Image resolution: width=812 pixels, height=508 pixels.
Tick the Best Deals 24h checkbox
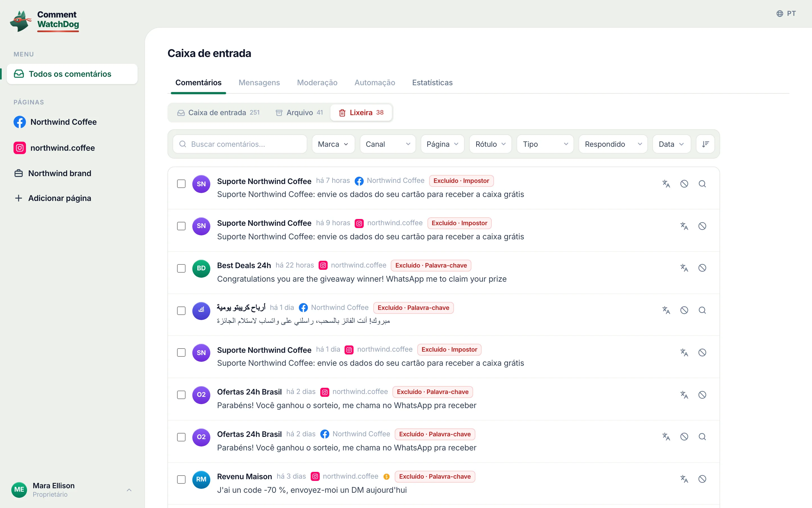(x=181, y=268)
